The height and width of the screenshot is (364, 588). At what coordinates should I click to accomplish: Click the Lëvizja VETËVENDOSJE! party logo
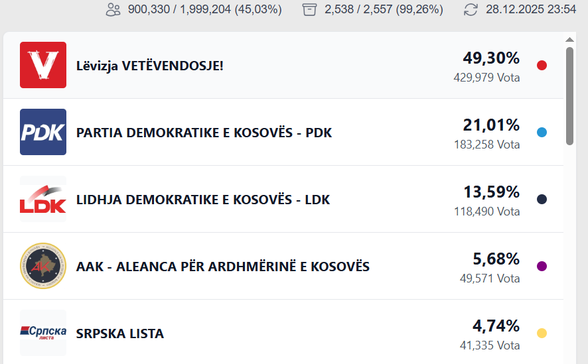[43, 65]
